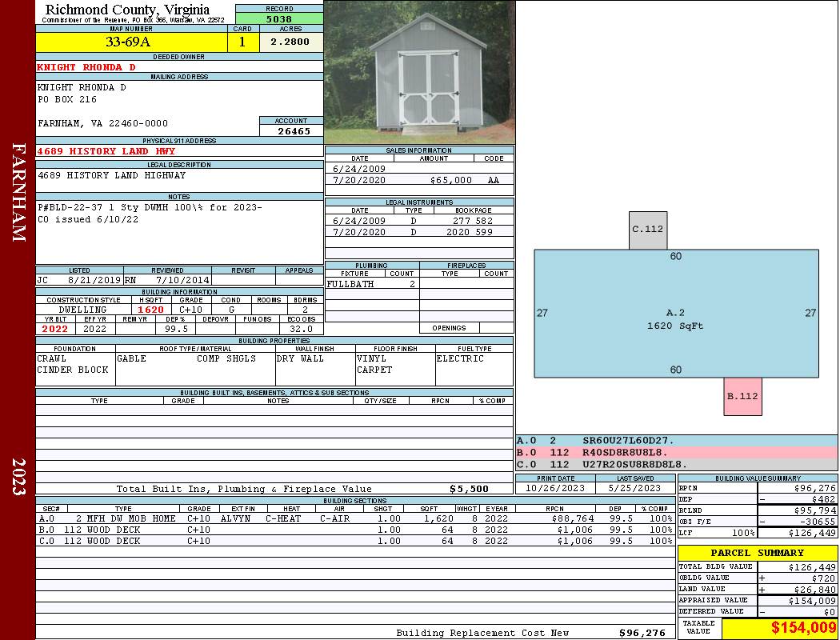Select DEP % value 99.5 in building information
840x640 pixels.
coord(176,329)
